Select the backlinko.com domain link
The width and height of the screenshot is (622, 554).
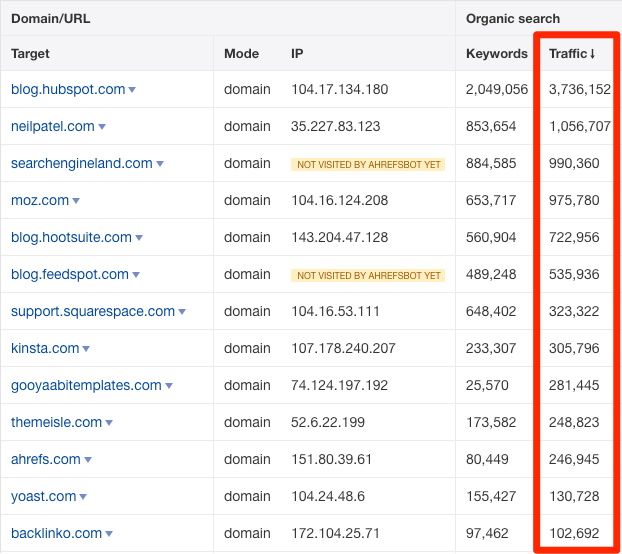tap(56, 533)
